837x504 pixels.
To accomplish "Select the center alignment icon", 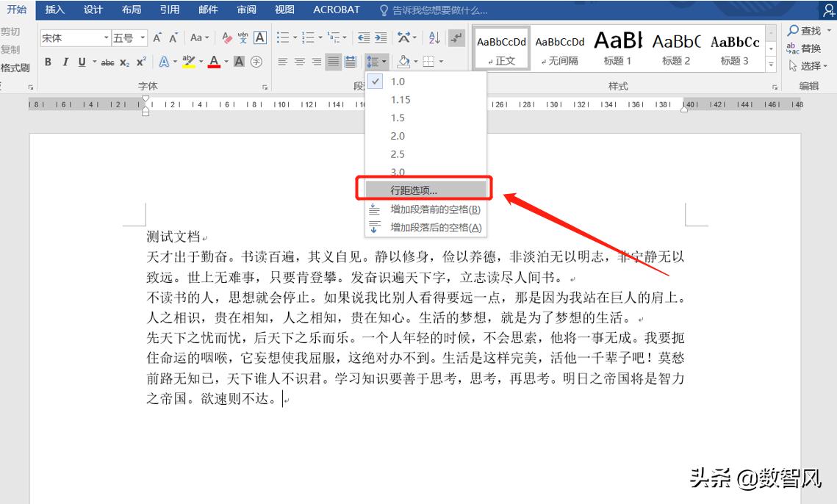I will [299, 62].
